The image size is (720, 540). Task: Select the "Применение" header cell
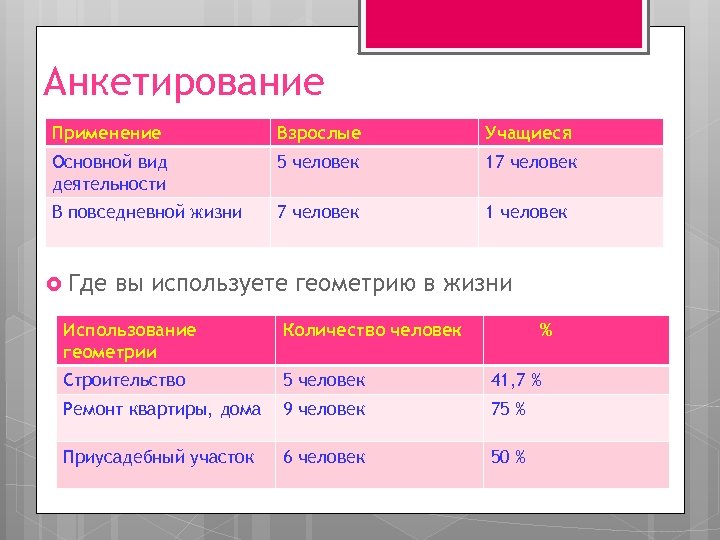click(158, 133)
